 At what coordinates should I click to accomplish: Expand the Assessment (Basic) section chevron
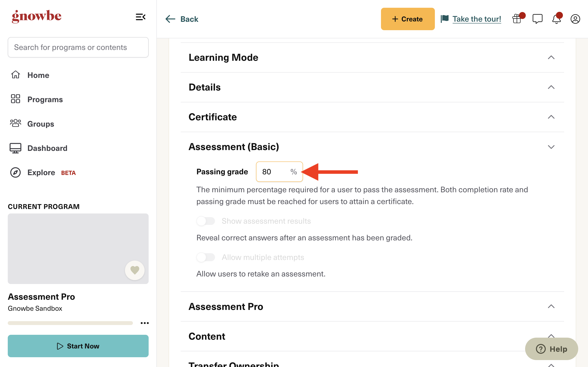(551, 147)
